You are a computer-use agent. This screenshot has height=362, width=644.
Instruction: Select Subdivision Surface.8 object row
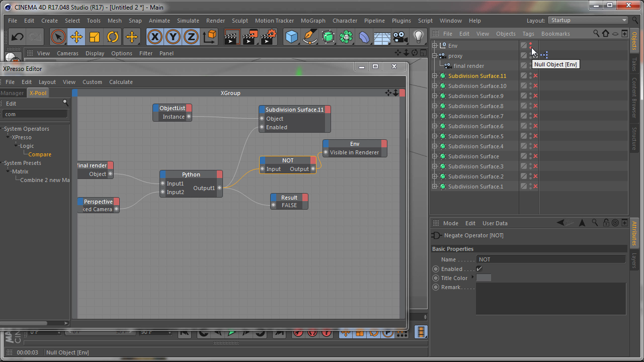(476, 106)
